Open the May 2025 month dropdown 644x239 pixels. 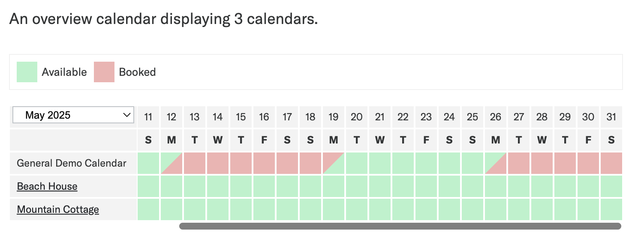(x=73, y=115)
